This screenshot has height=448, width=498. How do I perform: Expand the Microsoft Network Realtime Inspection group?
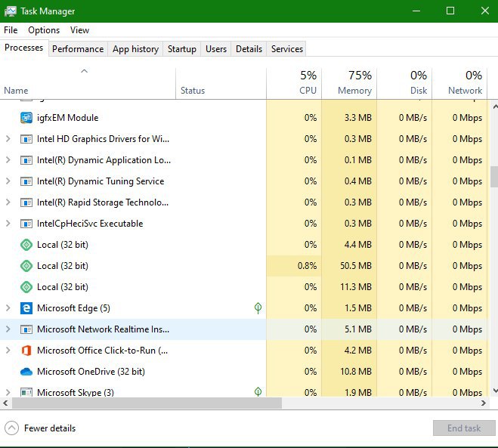tap(8, 329)
